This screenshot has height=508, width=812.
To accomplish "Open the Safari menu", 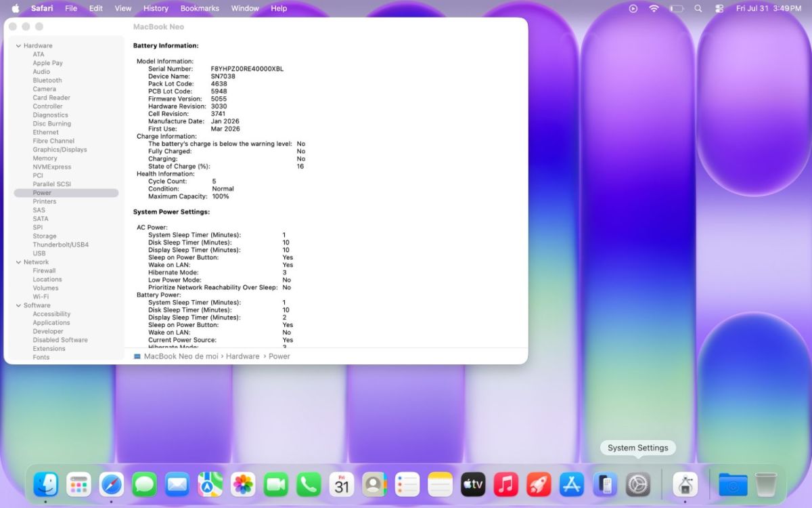I will pos(42,8).
